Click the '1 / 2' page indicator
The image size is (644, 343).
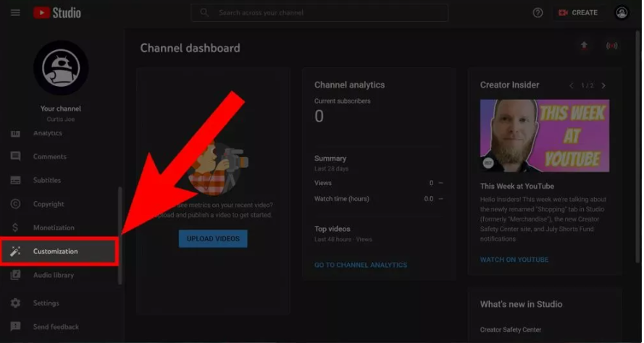tap(587, 85)
